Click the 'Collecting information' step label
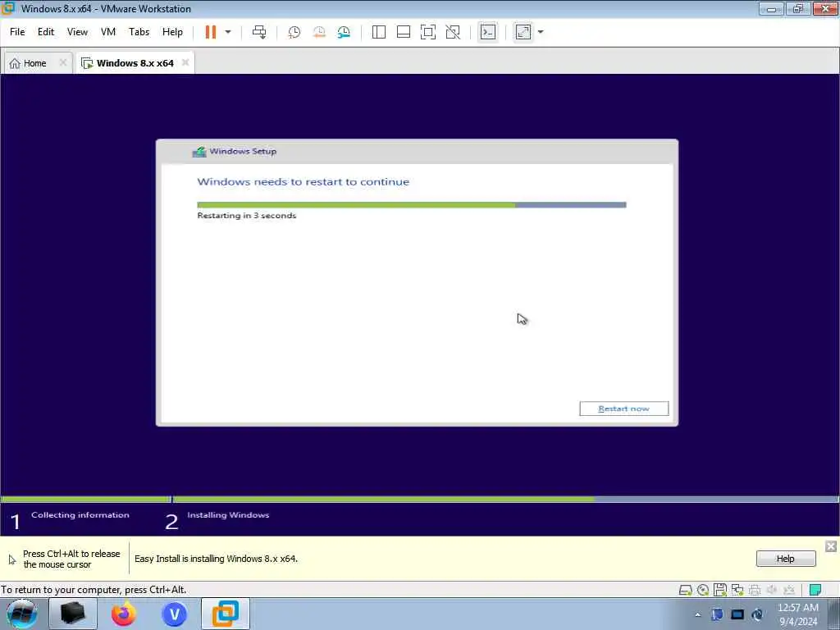Image resolution: width=840 pixels, height=630 pixels. coord(80,515)
